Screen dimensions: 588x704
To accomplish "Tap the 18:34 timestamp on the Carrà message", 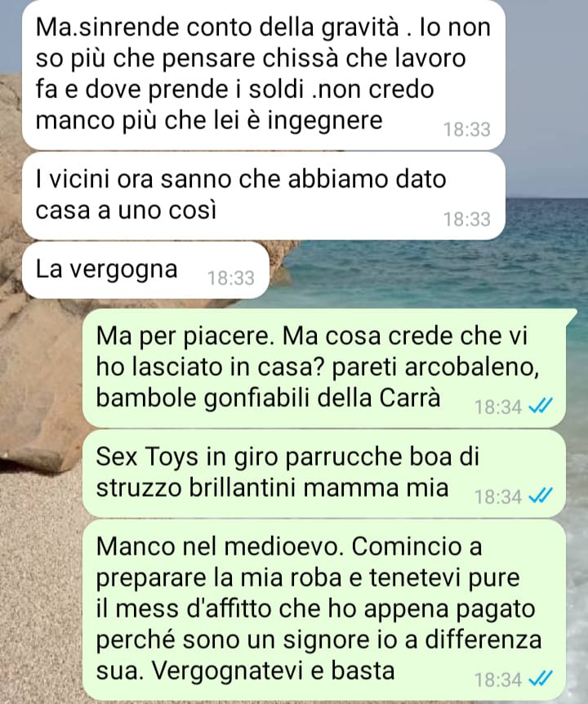I will pos(498,408).
